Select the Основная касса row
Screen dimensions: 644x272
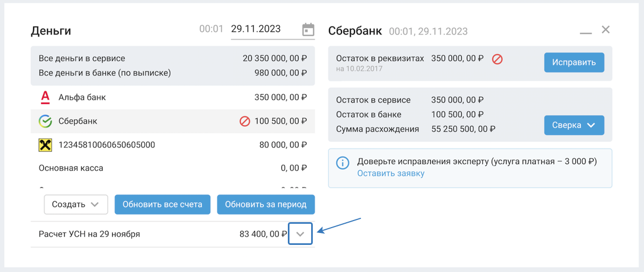tap(172, 168)
